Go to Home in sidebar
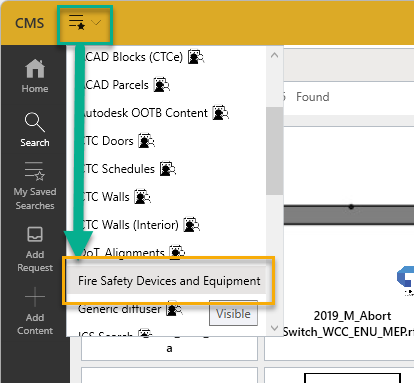 (35, 76)
